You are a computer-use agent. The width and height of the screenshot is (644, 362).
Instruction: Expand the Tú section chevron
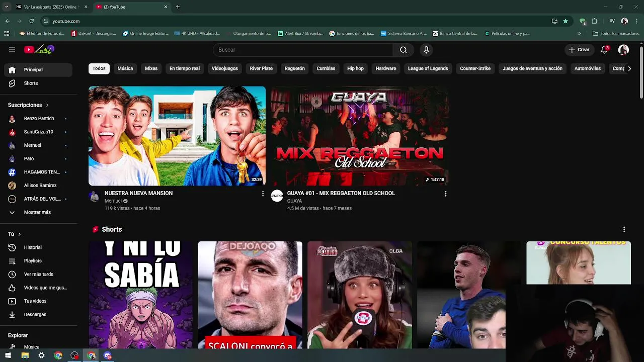(x=20, y=234)
